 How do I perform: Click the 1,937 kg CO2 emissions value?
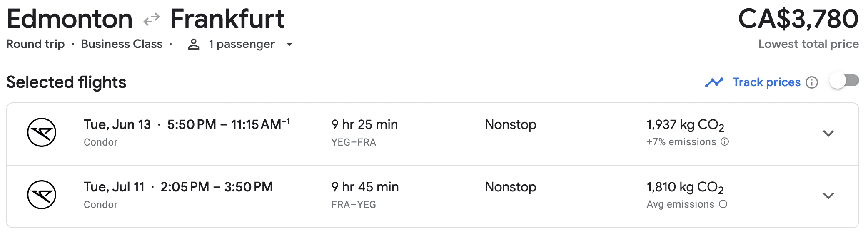[685, 125]
